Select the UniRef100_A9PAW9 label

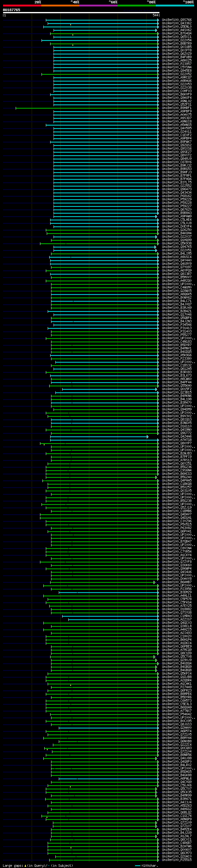coord(176,216)
